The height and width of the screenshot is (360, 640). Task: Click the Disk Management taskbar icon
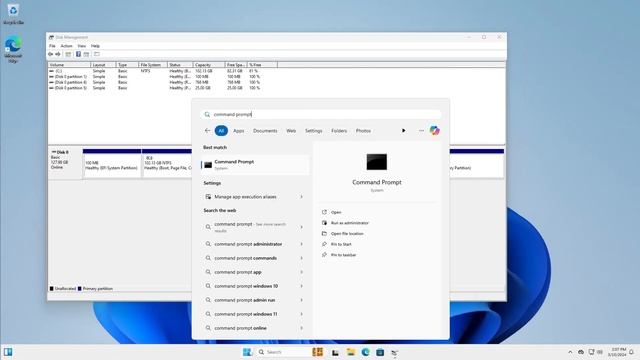point(395,352)
